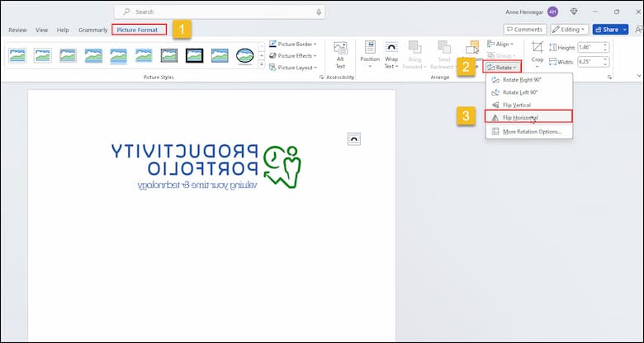Apply the thick black frame picture style

[195, 55]
